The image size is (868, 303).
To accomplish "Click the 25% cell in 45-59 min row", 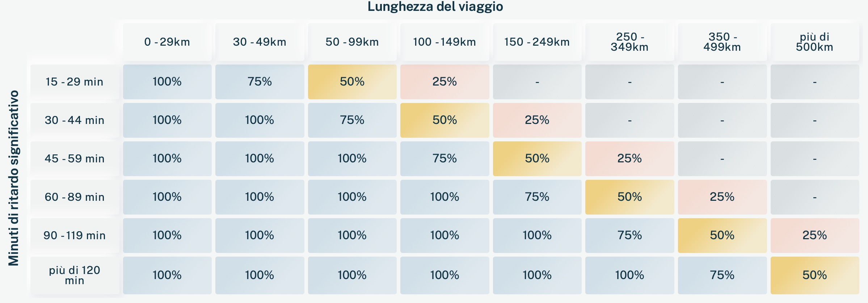I will click(629, 159).
